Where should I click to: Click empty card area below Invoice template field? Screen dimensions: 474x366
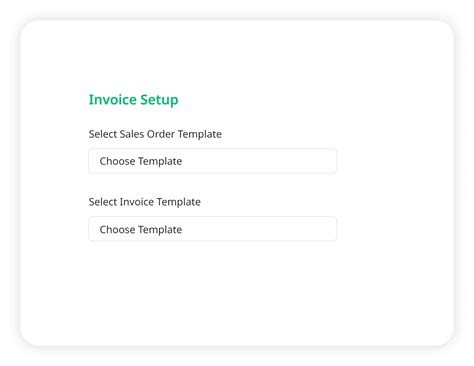click(x=212, y=290)
